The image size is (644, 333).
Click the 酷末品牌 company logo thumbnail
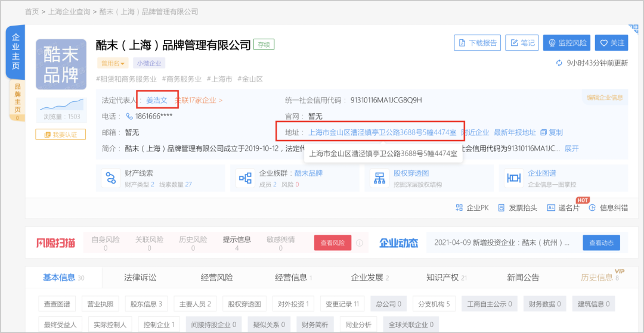click(61, 64)
